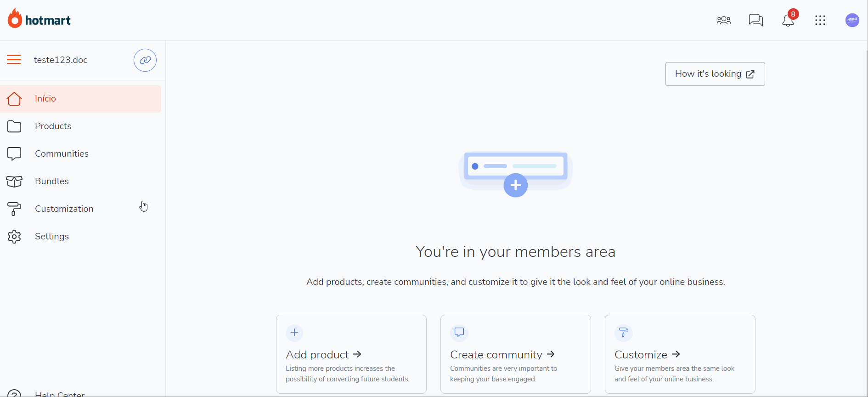Click the external link icon in How it's looking
Viewport: 868px width, 397px height.
[750, 74]
